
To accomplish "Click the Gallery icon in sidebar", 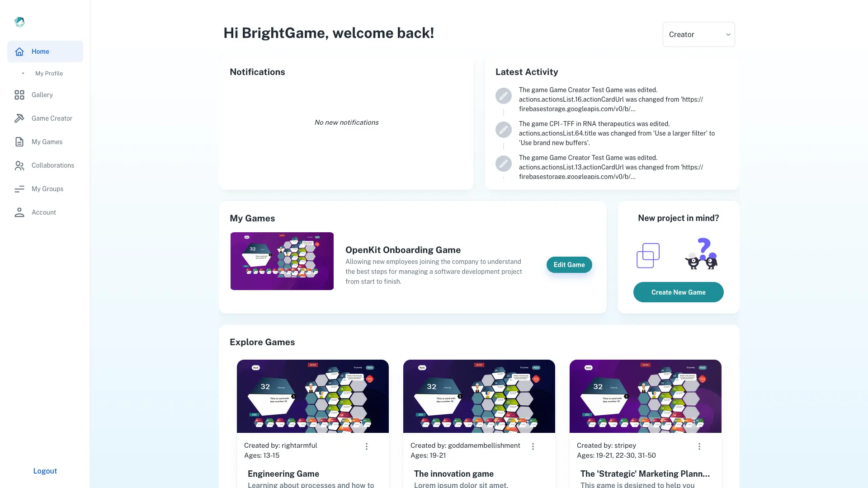I will click(x=19, y=95).
